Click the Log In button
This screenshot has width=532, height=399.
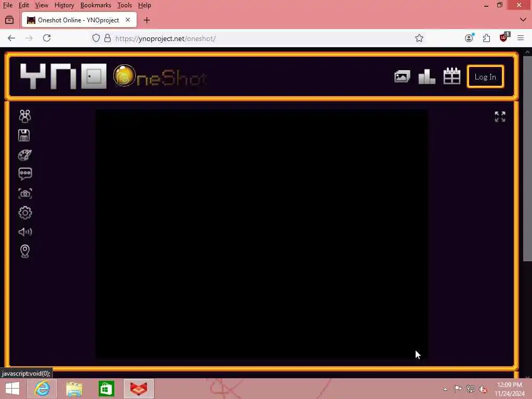(x=485, y=77)
